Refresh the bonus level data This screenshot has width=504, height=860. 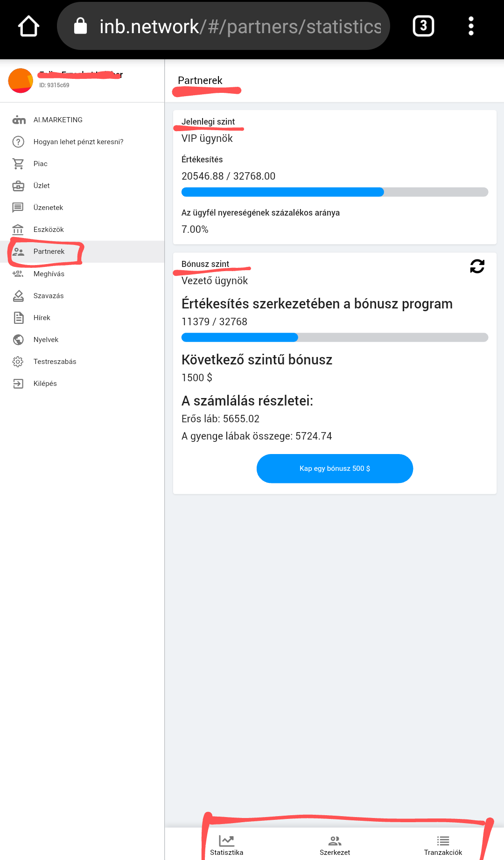click(477, 266)
